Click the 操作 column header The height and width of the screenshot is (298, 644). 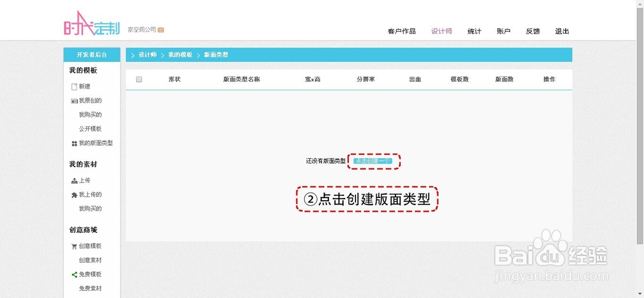[549, 79]
